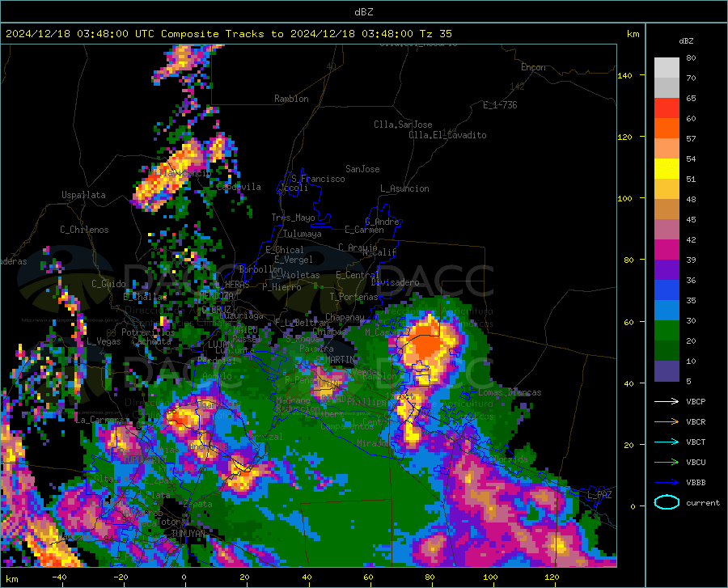Click the white VBCP arrow in the legend
This screenshot has height=588, width=728.
[667, 401]
